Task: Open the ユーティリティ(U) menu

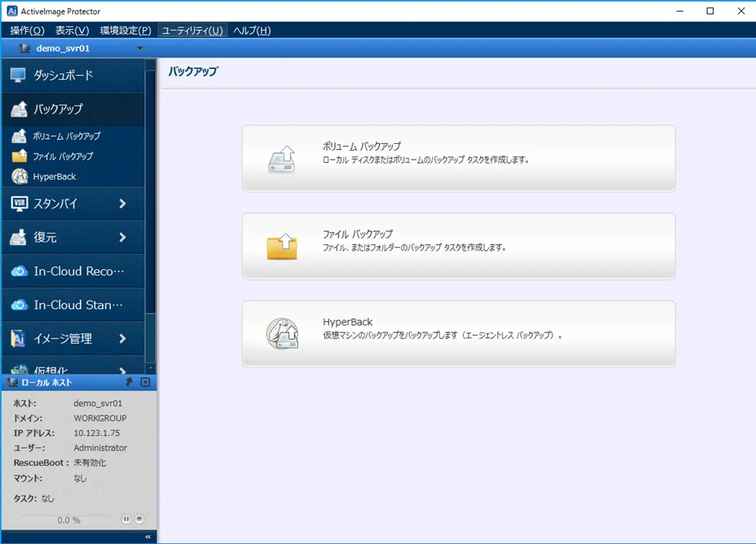Action: click(192, 30)
